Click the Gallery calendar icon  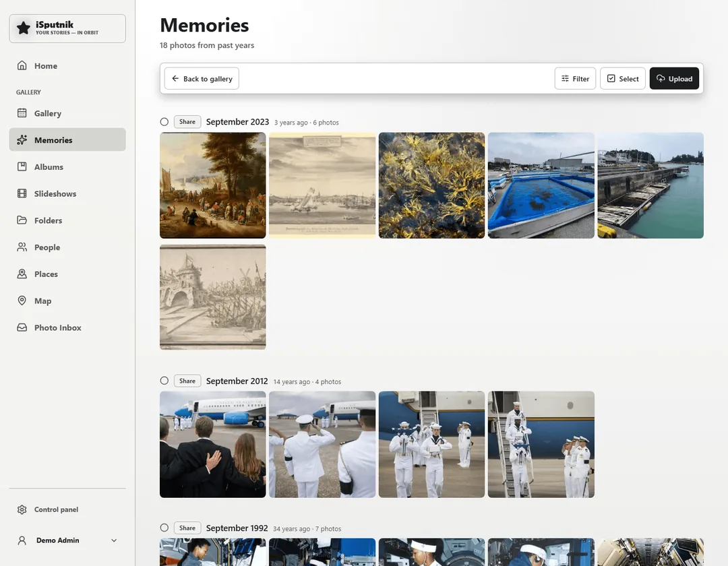coord(22,113)
